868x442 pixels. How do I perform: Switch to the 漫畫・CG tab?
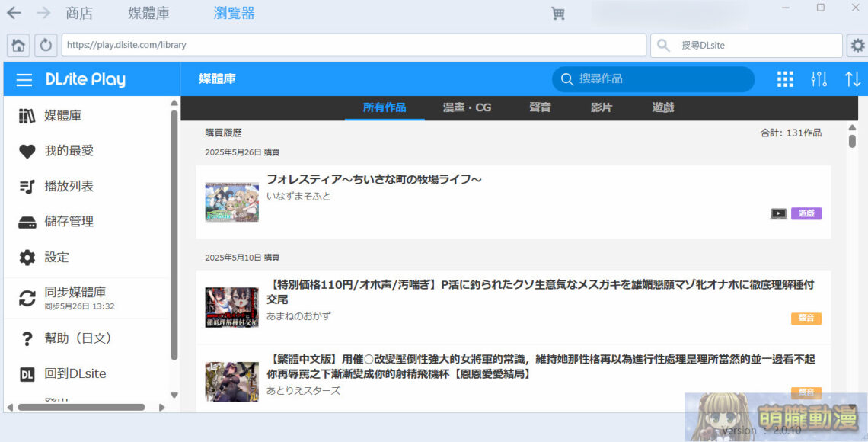tap(467, 107)
